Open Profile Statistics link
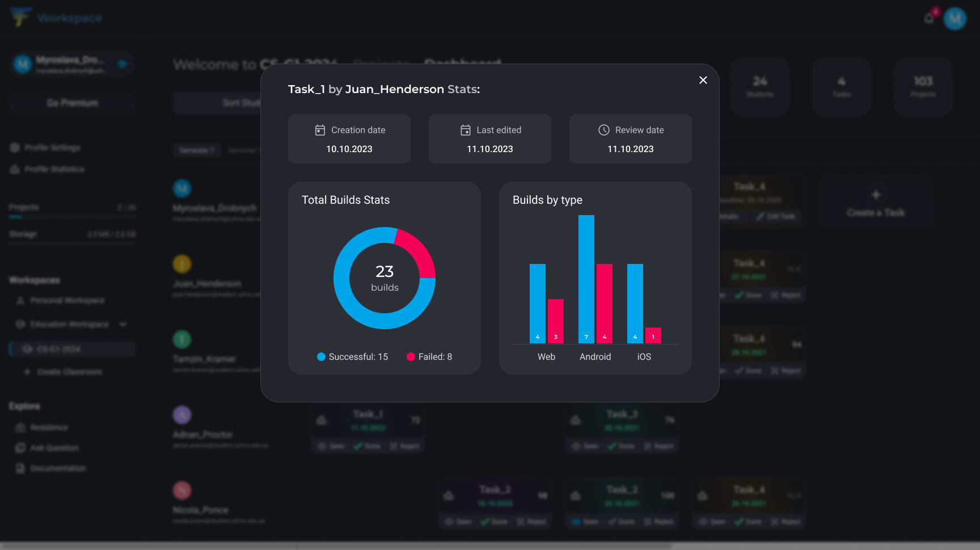The image size is (980, 550). pyautogui.click(x=54, y=169)
